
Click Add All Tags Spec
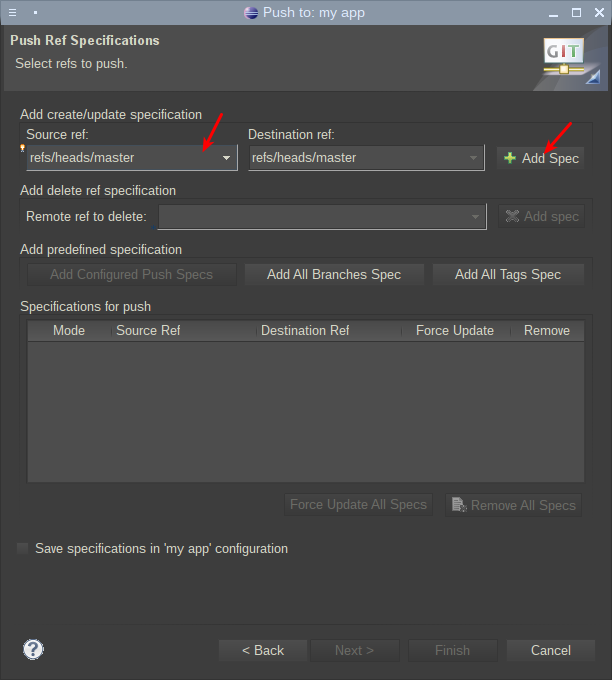click(508, 275)
